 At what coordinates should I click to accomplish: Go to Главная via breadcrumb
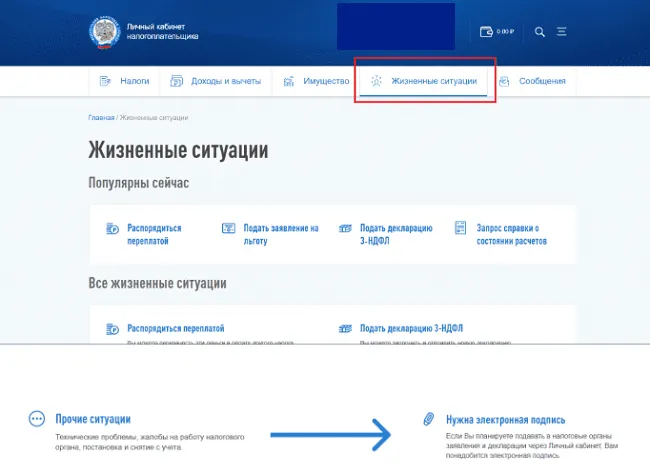pyautogui.click(x=101, y=117)
